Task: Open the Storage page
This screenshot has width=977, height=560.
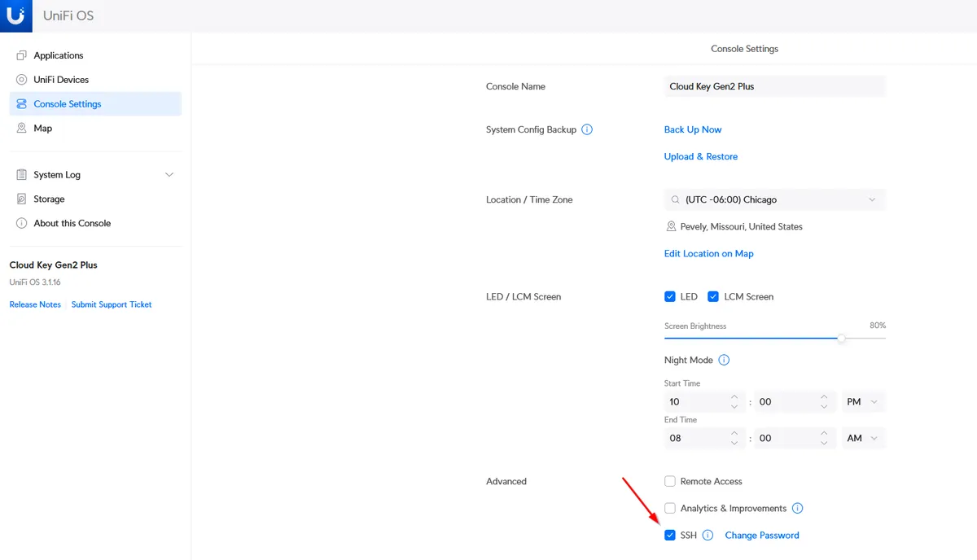Action: pyautogui.click(x=95, y=199)
